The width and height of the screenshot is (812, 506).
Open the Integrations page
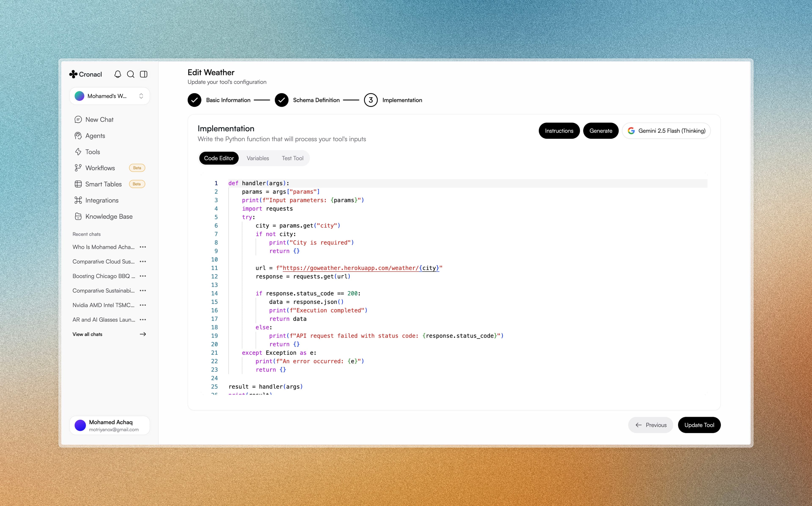(x=102, y=200)
